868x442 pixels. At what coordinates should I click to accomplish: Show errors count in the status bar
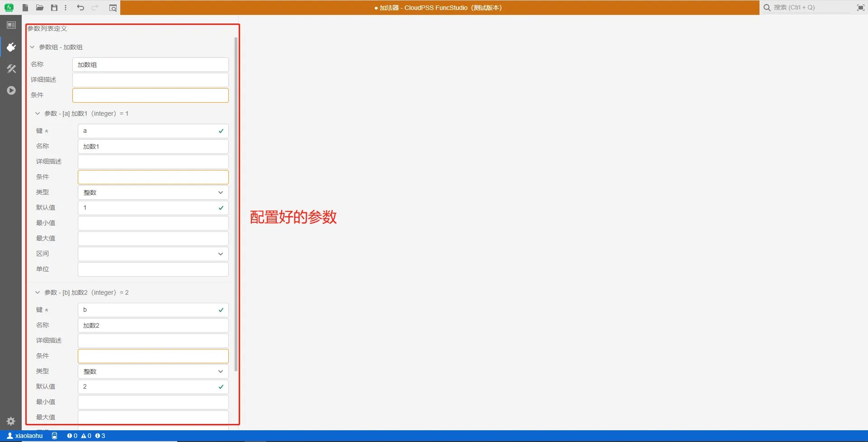(72, 436)
